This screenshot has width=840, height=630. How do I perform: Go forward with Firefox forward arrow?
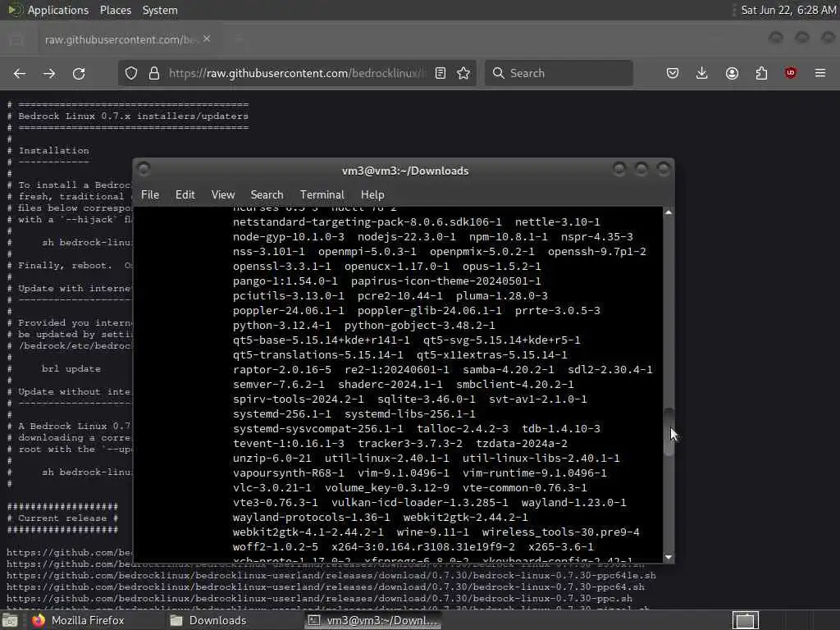tap(49, 73)
